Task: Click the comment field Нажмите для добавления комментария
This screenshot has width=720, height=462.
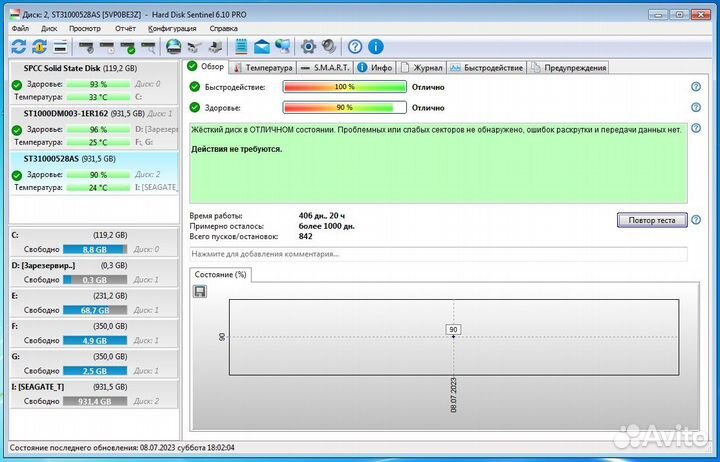Action: (x=439, y=254)
